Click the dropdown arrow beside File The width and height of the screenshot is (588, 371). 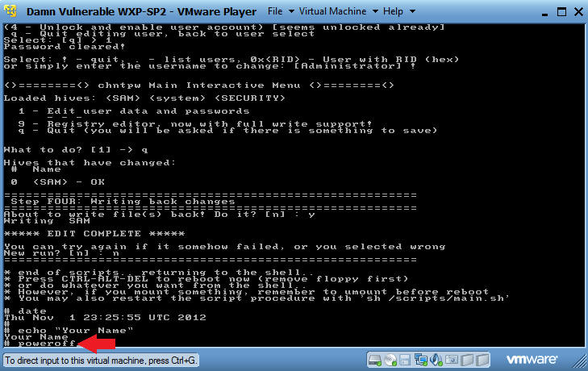[x=291, y=11]
